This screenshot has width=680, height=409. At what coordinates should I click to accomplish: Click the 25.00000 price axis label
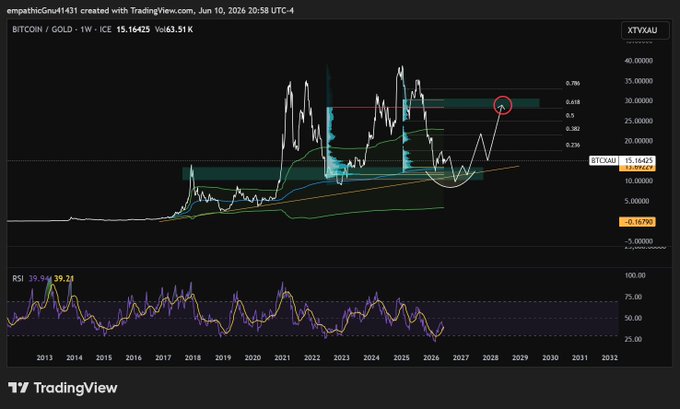coord(638,121)
